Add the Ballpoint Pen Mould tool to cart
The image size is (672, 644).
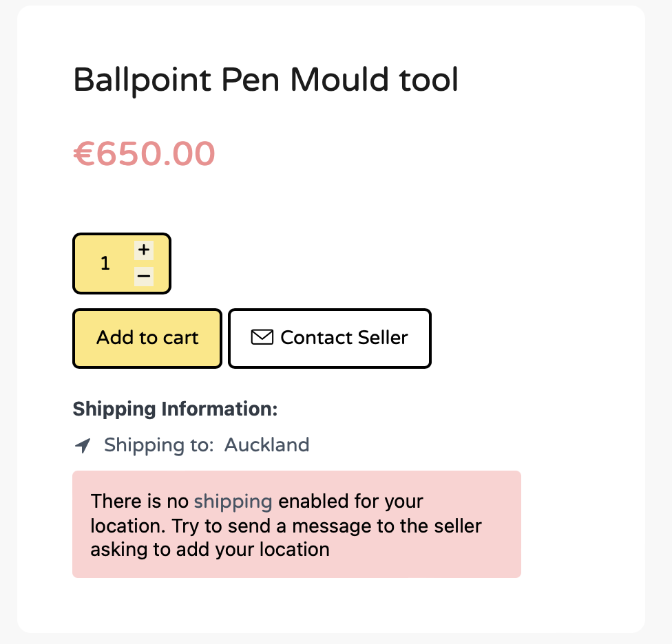(147, 339)
